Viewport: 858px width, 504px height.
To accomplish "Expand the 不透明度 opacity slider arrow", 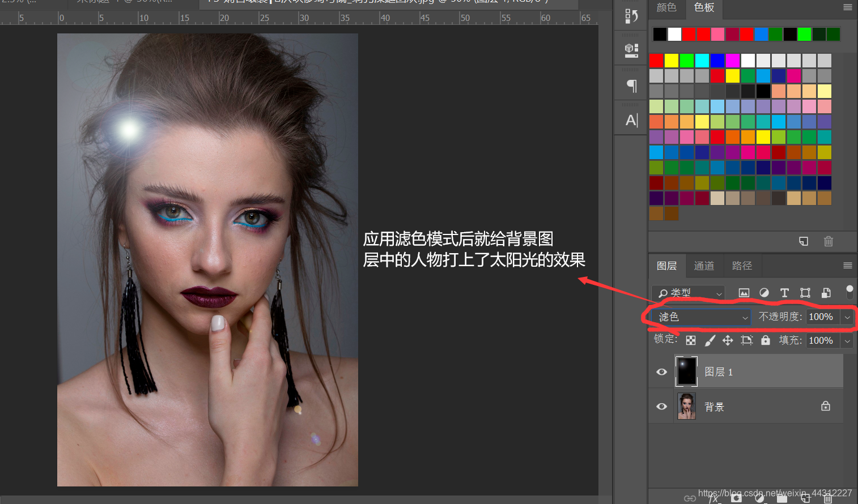I will (847, 317).
